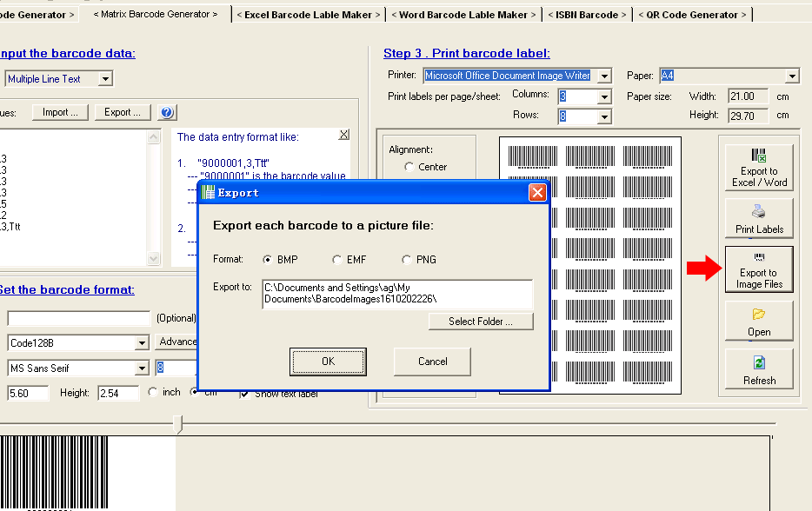Expand the Code128B barcode type dropdown
The width and height of the screenshot is (812, 511).
coord(143,343)
